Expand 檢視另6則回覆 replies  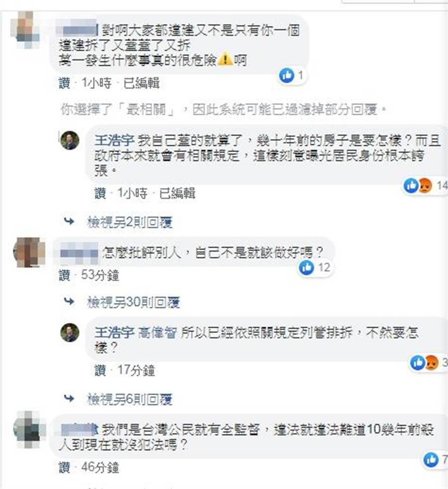(130, 399)
